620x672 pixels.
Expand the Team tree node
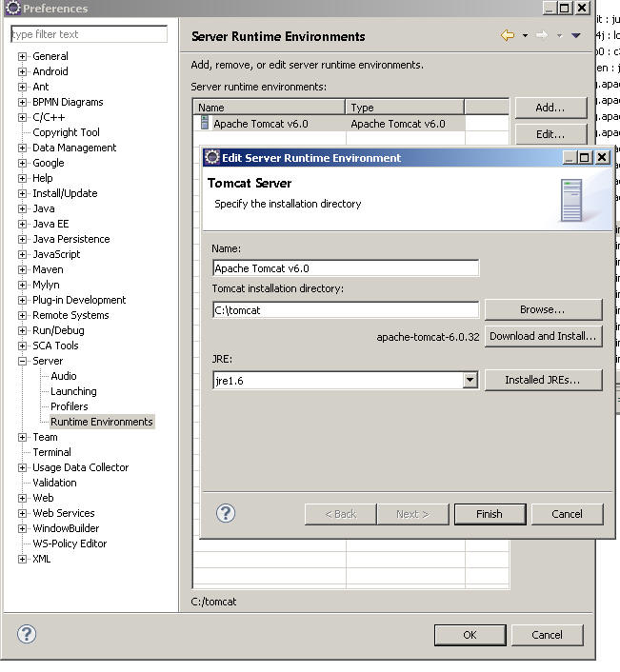[22, 437]
